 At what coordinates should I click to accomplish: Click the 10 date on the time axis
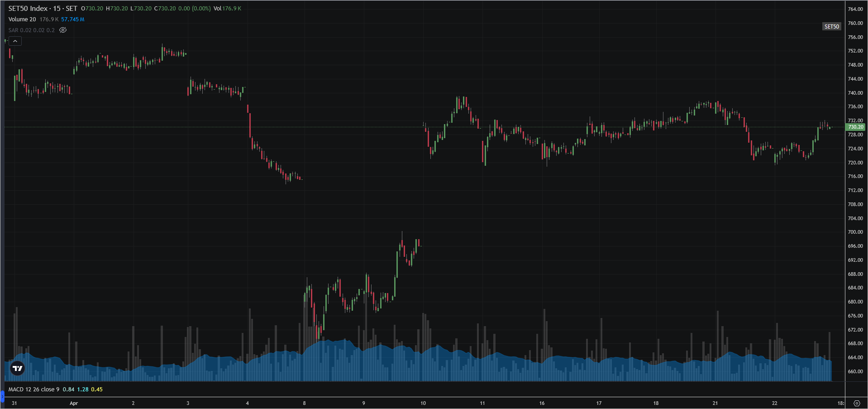coord(423,403)
